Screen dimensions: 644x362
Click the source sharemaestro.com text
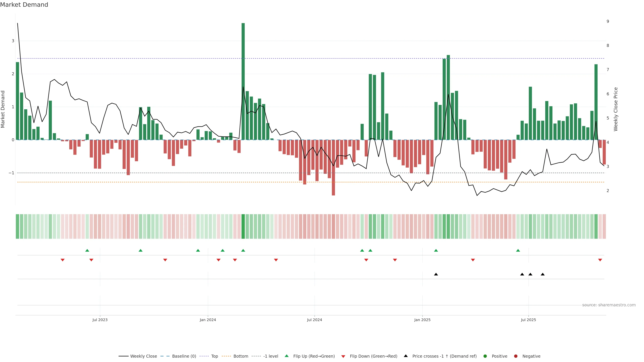coord(609,305)
